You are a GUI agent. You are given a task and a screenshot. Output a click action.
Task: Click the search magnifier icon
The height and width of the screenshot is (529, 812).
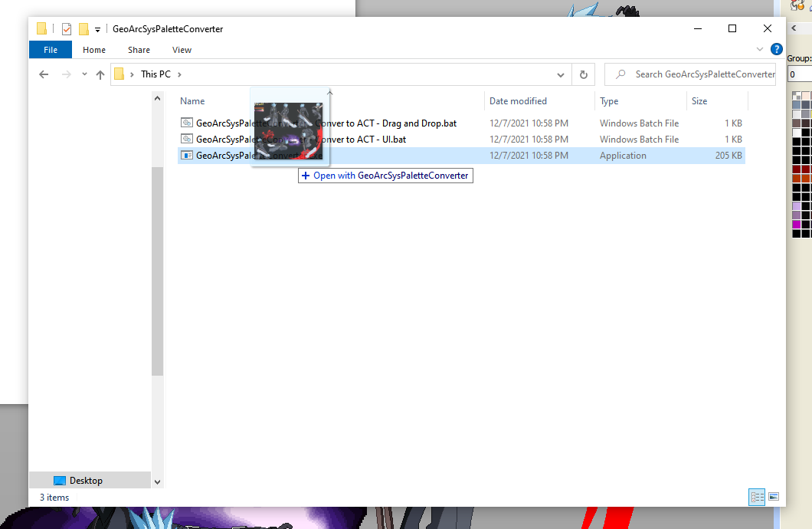click(620, 74)
